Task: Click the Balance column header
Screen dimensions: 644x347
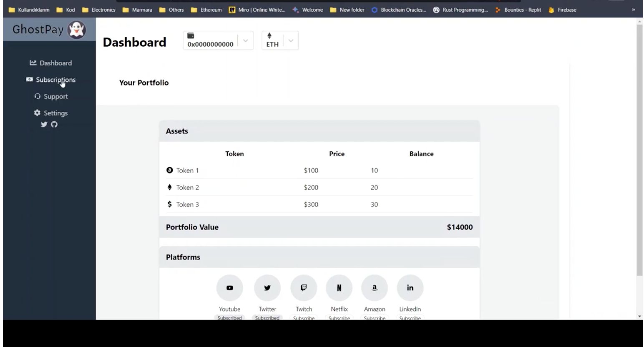Action: click(421, 153)
